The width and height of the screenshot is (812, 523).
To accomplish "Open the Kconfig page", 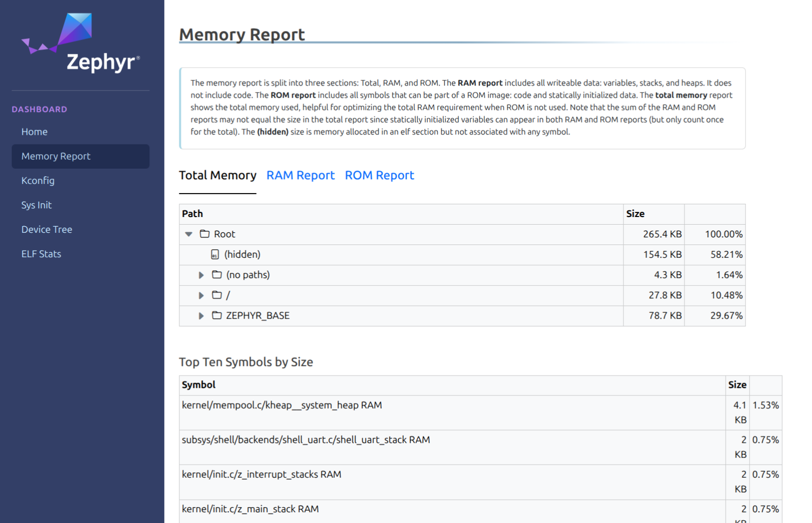I will coord(38,180).
